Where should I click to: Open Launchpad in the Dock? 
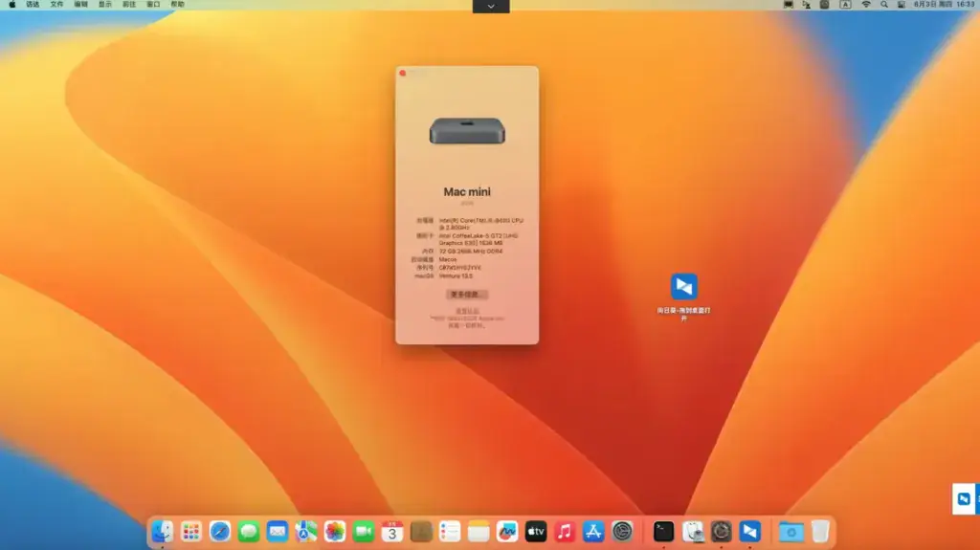coord(191,531)
